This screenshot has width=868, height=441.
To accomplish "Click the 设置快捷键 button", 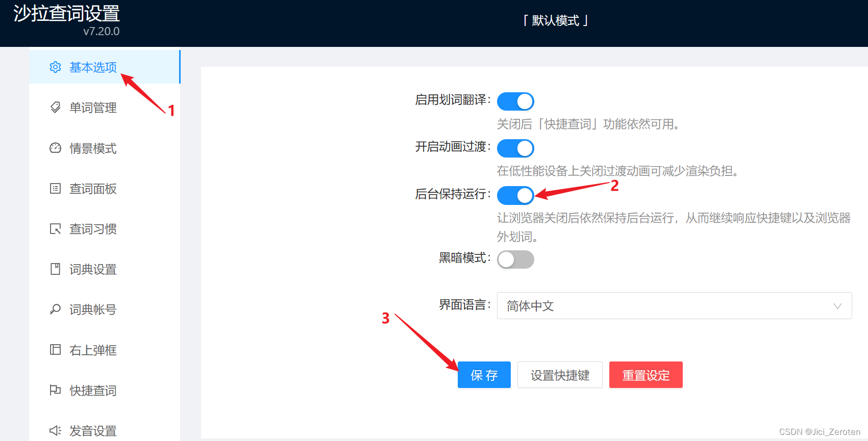I will click(x=560, y=375).
